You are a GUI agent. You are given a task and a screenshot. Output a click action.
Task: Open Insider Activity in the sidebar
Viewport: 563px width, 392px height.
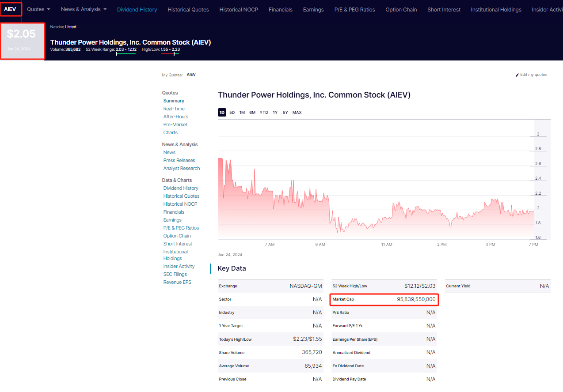click(x=179, y=266)
